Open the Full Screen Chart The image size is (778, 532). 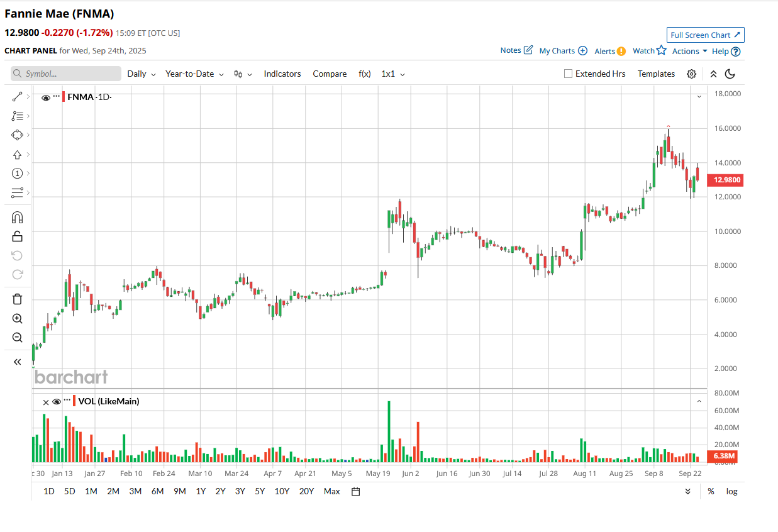click(x=706, y=35)
